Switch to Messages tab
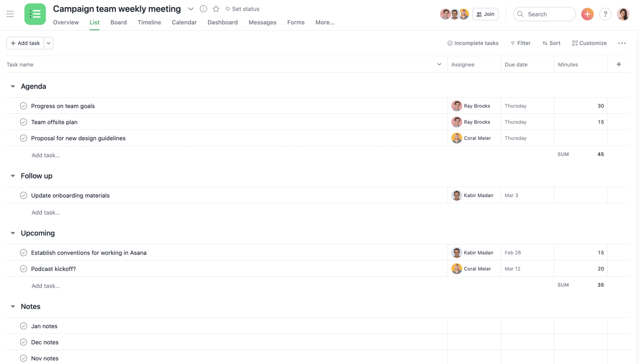 point(263,22)
